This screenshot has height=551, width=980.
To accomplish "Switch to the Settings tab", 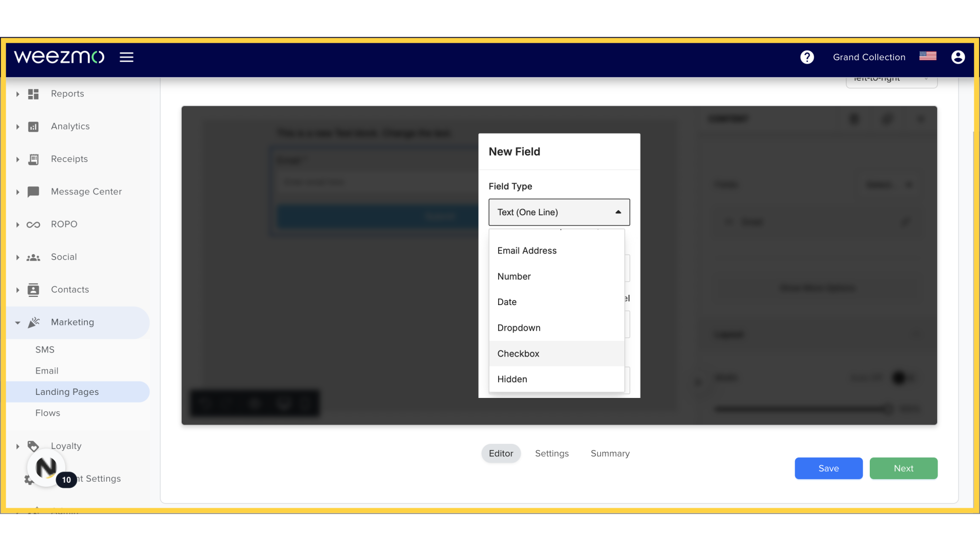I will pyautogui.click(x=552, y=454).
